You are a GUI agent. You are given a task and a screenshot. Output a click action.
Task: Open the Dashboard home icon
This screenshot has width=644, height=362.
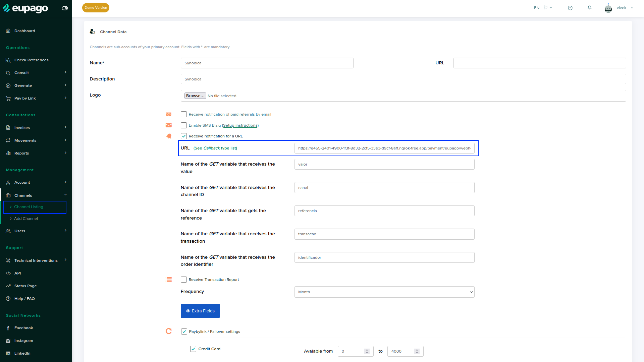[x=8, y=31]
